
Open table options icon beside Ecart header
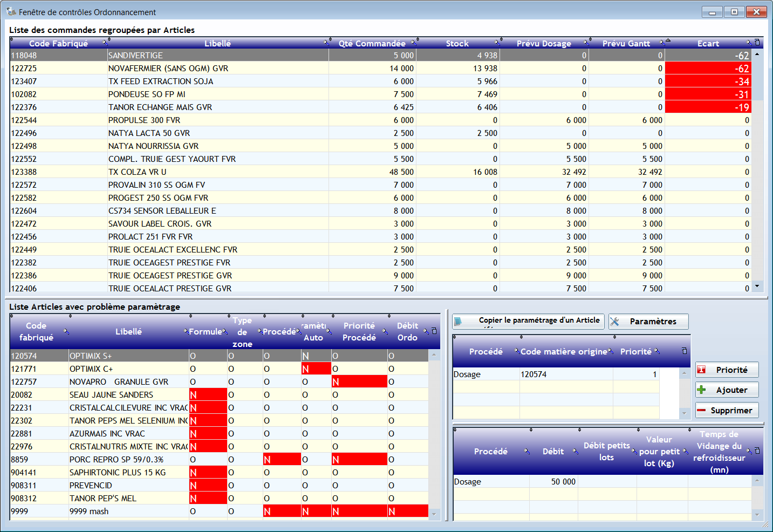[757, 43]
